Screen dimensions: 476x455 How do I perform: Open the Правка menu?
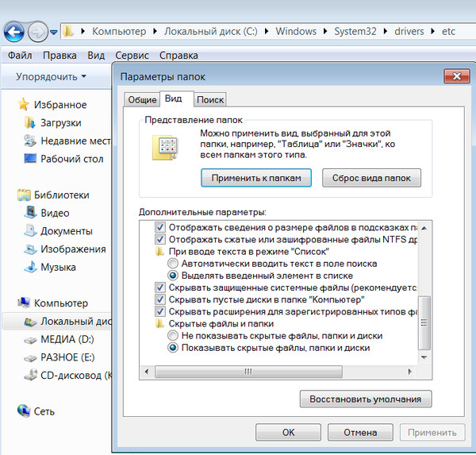59,56
